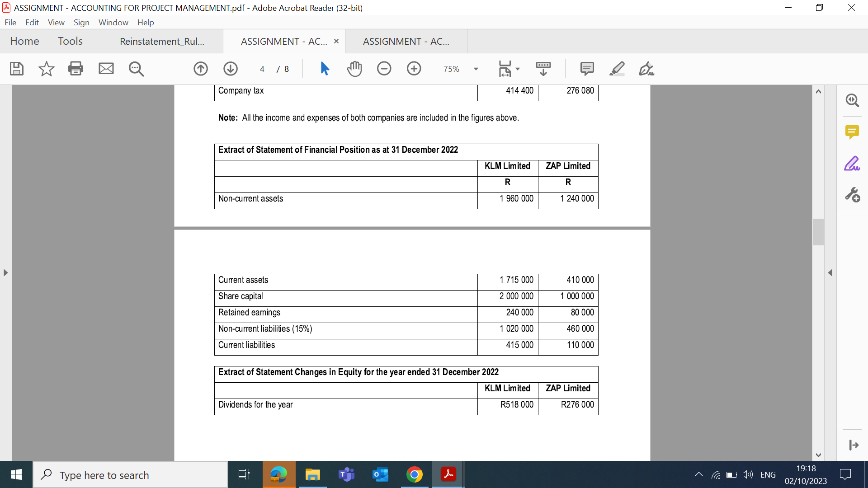The width and height of the screenshot is (868, 488).
Task: Open the Comment tool
Action: pos(586,69)
